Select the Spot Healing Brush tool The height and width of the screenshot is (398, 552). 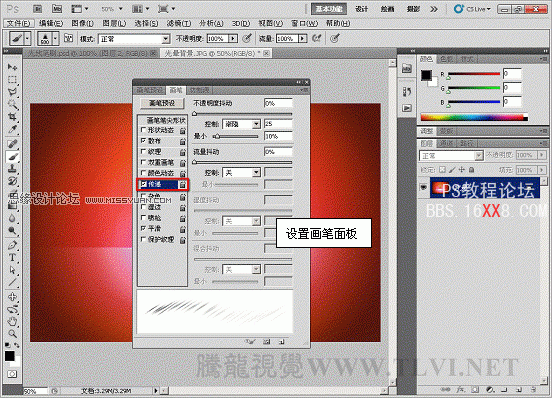[12, 144]
